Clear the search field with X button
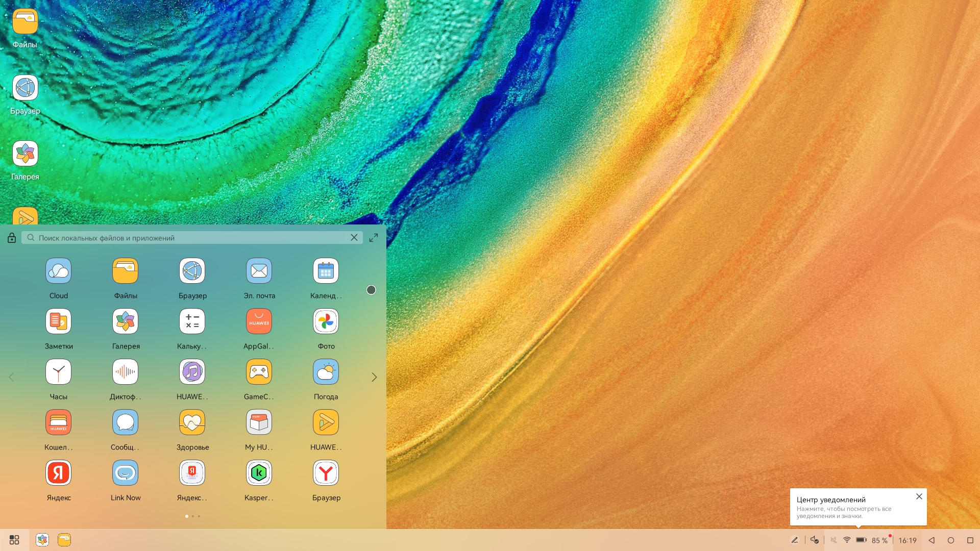Viewport: 980px width, 551px height. (354, 238)
